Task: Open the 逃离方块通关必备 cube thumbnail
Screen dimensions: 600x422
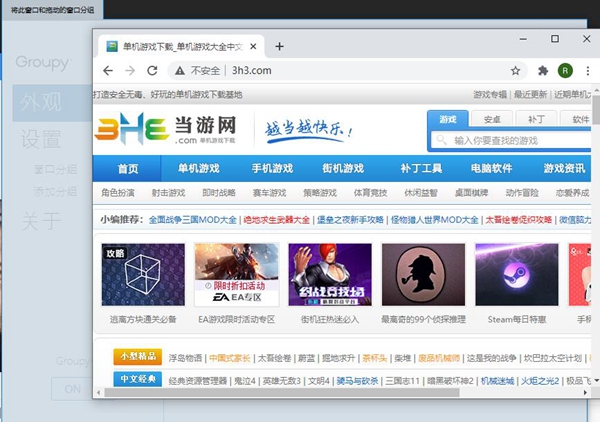Action: [143, 274]
